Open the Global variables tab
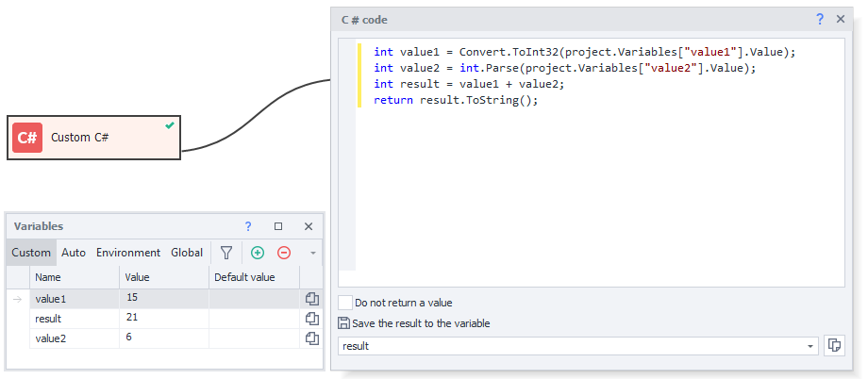Screen dimensions: 868x379 click(187, 253)
